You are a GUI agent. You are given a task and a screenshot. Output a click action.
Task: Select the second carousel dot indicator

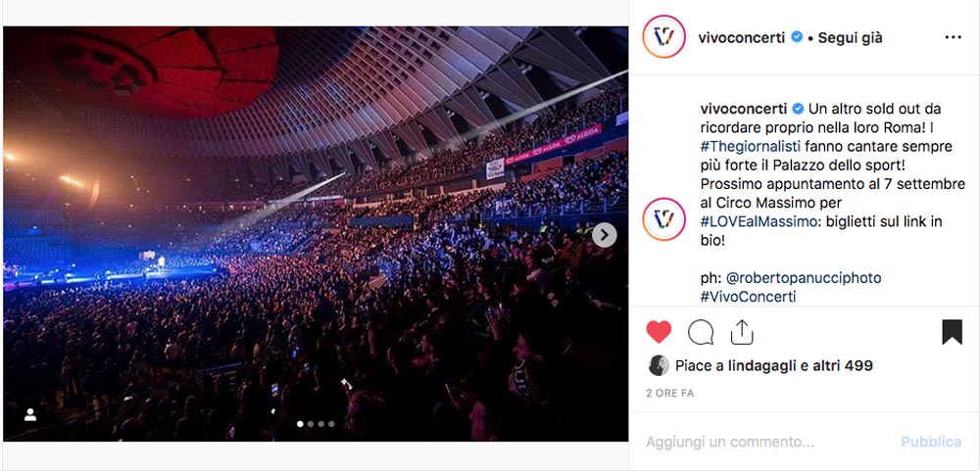point(311,424)
